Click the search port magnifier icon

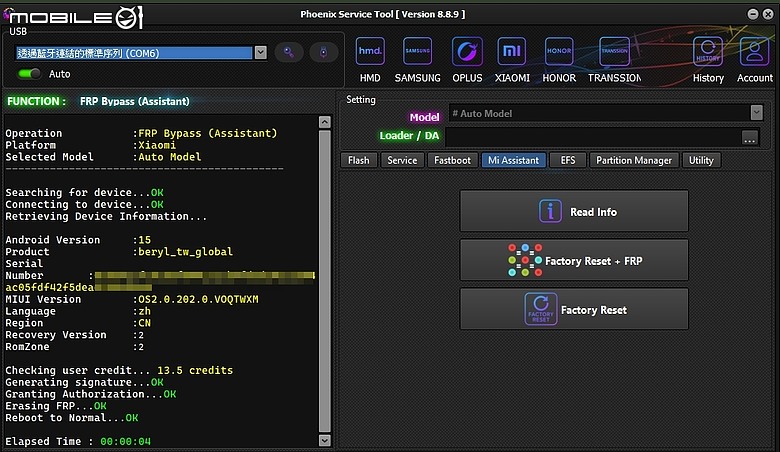289,52
